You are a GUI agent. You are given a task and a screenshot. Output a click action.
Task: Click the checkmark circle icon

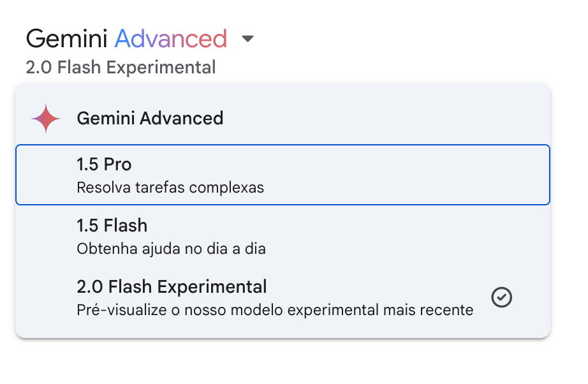501,297
